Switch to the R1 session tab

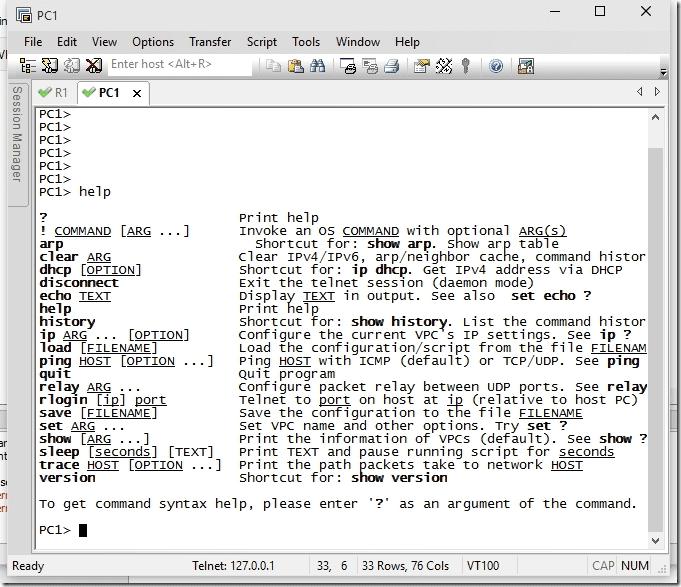pos(54,92)
